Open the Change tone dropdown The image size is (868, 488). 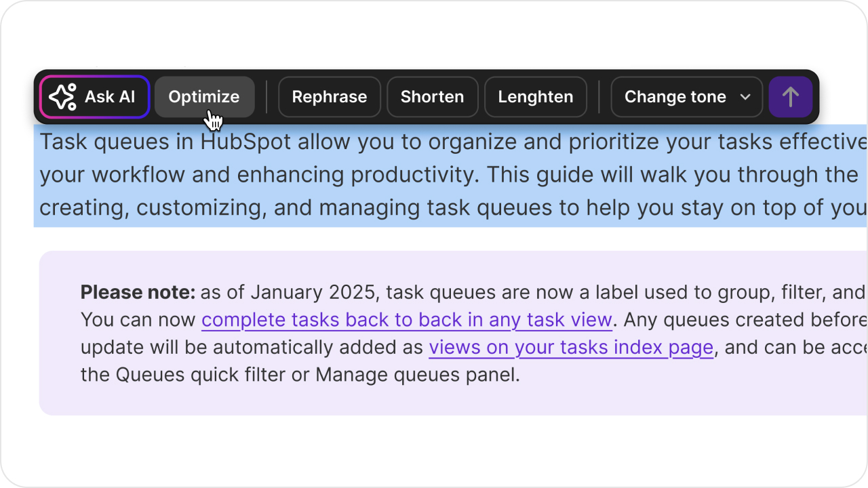point(686,97)
